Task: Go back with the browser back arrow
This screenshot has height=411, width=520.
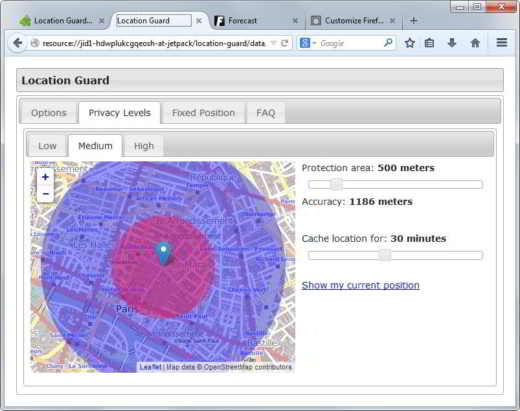Action: pyautogui.click(x=17, y=43)
